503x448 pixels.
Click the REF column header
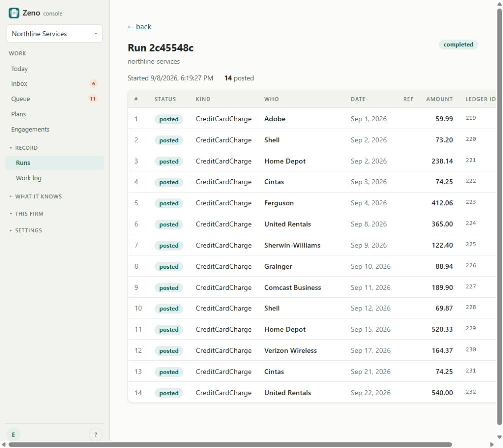(408, 99)
